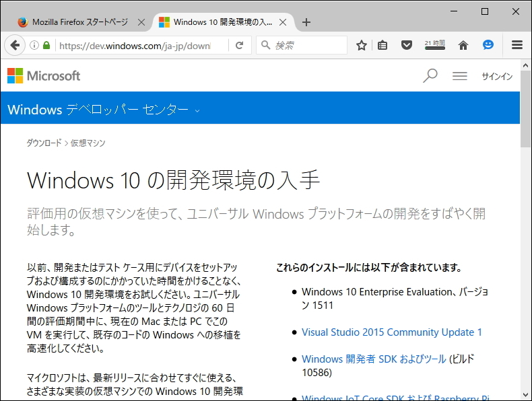Viewport: 532px width, 401px height.
Task: Open the Hello chat smiley icon
Action: (x=488, y=45)
